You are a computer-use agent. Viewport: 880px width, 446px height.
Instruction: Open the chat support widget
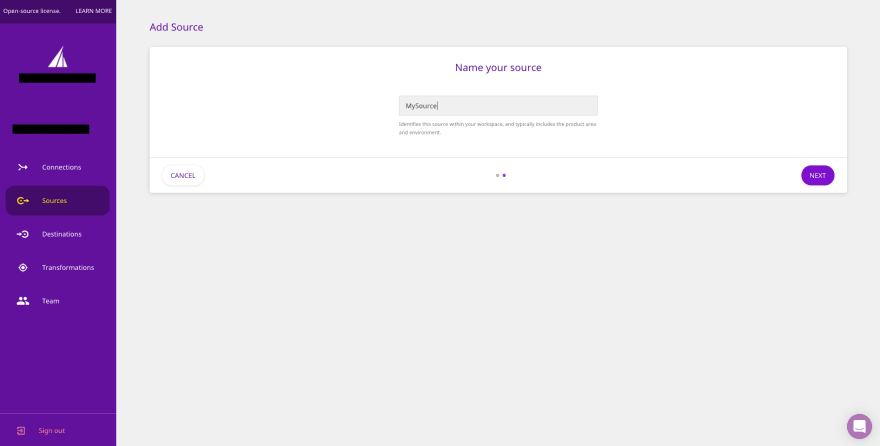pyautogui.click(x=859, y=426)
